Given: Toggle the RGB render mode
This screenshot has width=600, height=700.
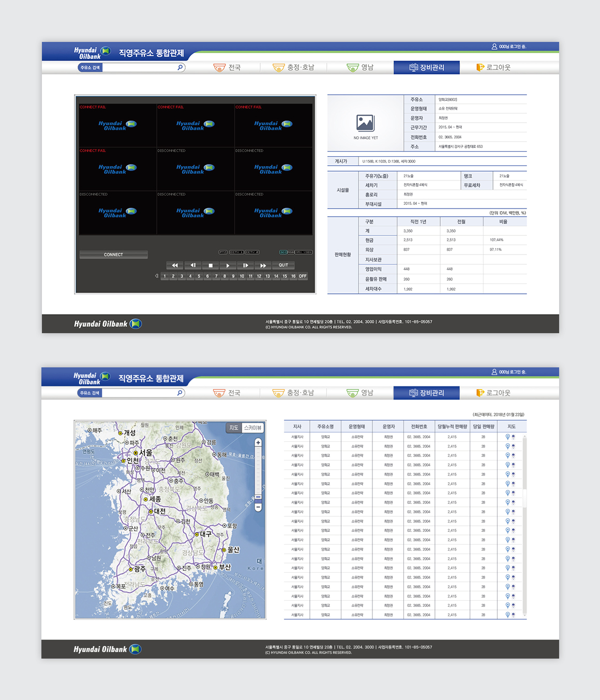Looking at the screenshot, I should (x=291, y=252).
